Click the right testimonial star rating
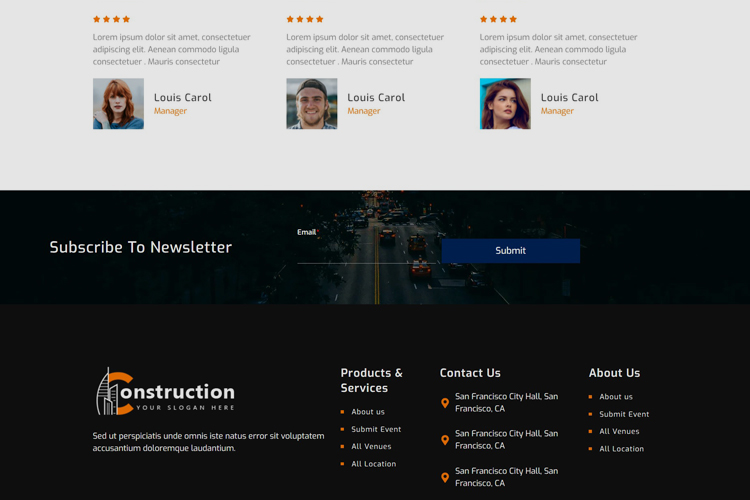The height and width of the screenshot is (500, 750). tap(498, 19)
